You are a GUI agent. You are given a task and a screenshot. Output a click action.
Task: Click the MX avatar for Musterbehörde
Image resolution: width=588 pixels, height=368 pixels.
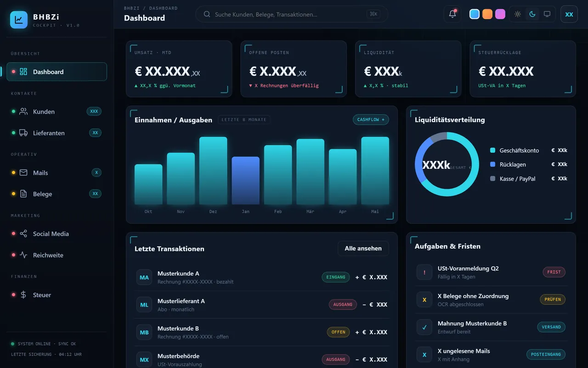coord(144,360)
